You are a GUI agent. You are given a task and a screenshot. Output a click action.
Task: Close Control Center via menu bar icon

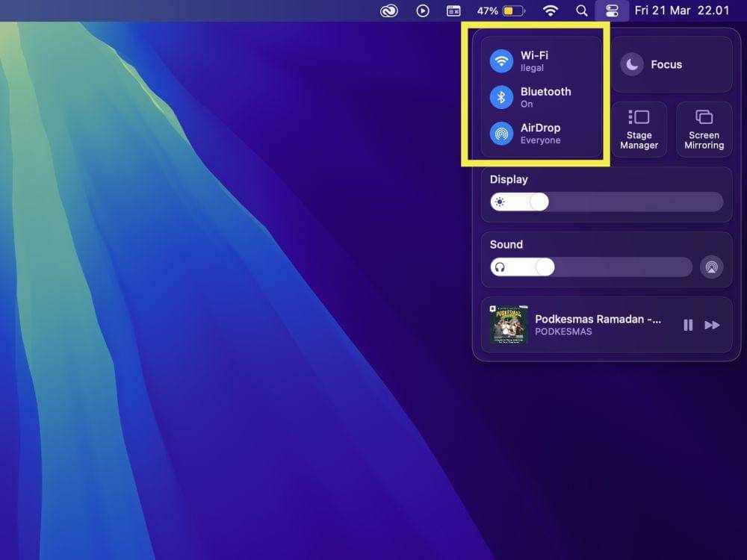(x=612, y=10)
